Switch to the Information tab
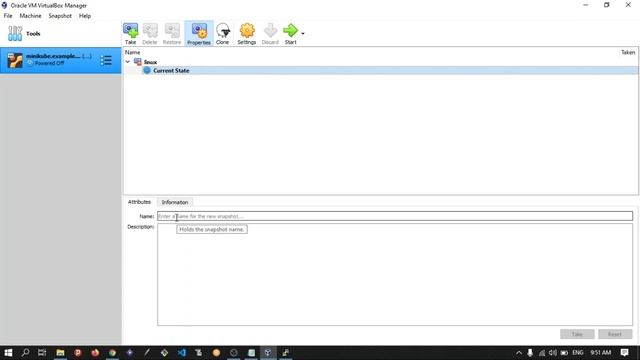This screenshot has width=640, height=360. (175, 202)
